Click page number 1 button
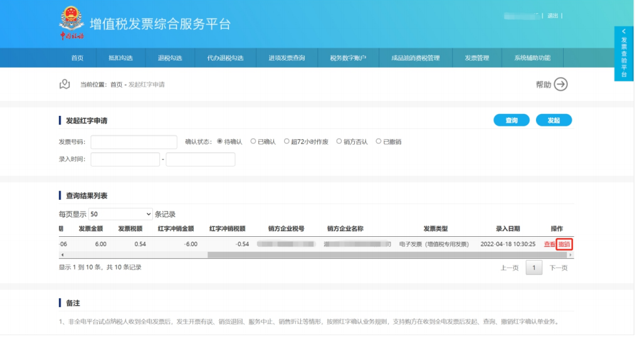The height and width of the screenshot is (364, 637). (x=534, y=268)
